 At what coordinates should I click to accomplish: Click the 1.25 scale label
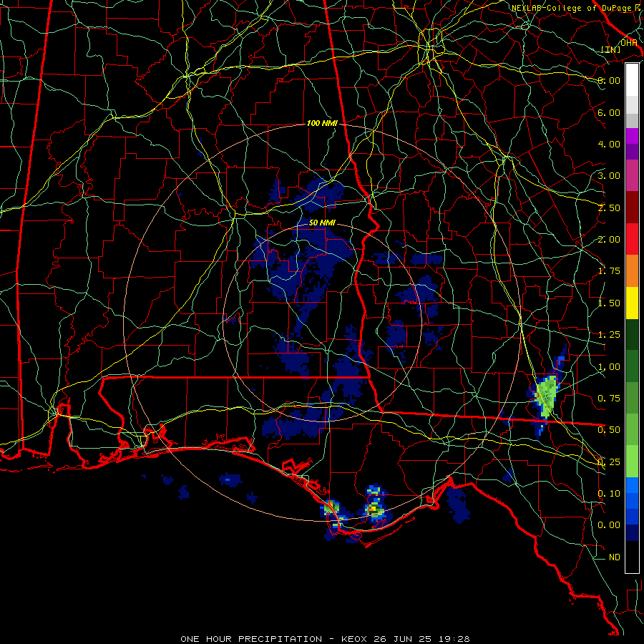pos(609,335)
